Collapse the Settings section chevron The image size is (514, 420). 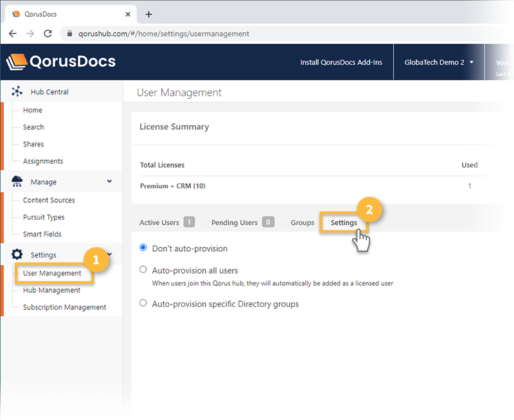[x=109, y=254]
